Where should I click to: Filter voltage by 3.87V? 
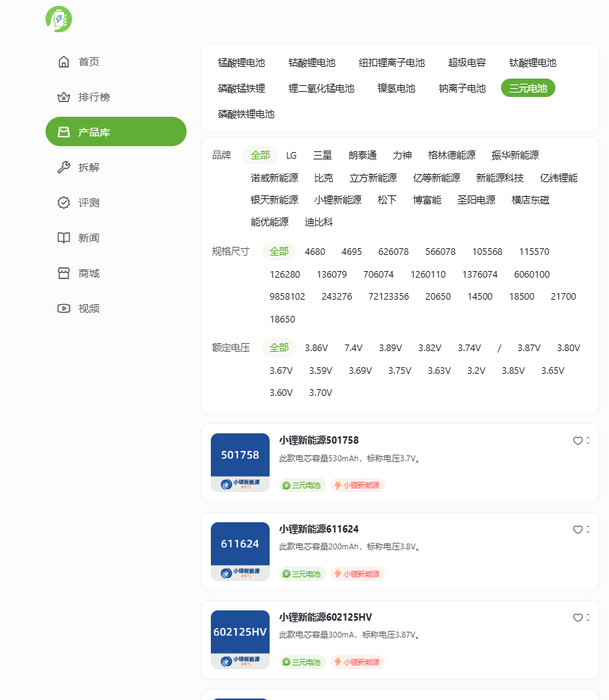[x=529, y=347]
